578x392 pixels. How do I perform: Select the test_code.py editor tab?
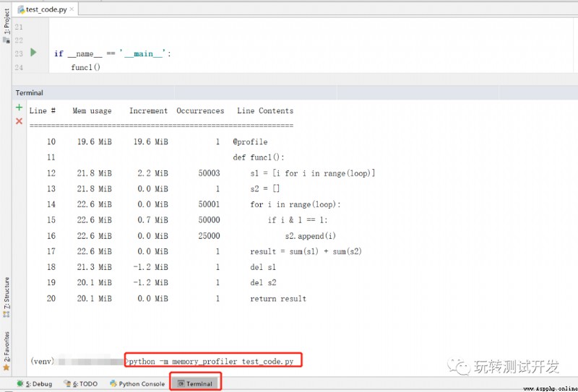pos(46,9)
